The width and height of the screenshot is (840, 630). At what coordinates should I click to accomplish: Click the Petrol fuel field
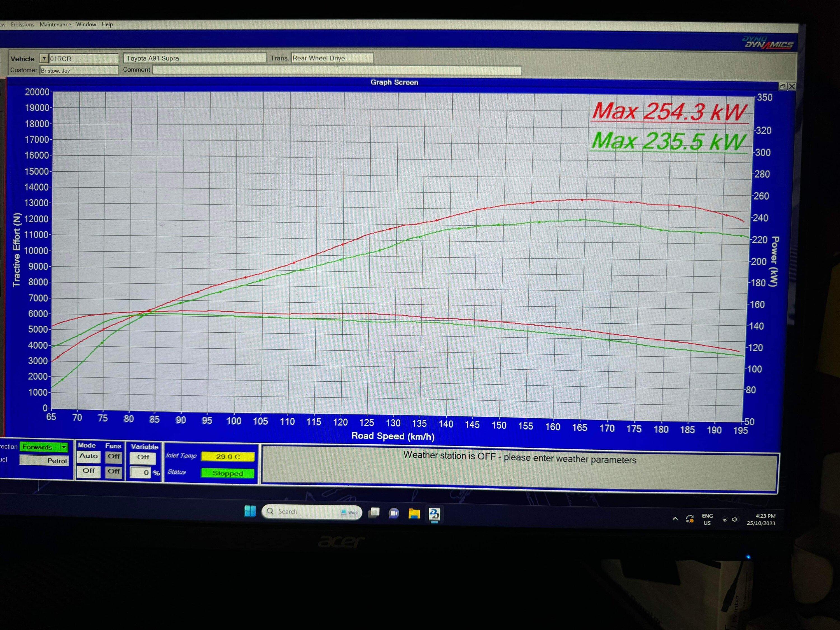(44, 461)
